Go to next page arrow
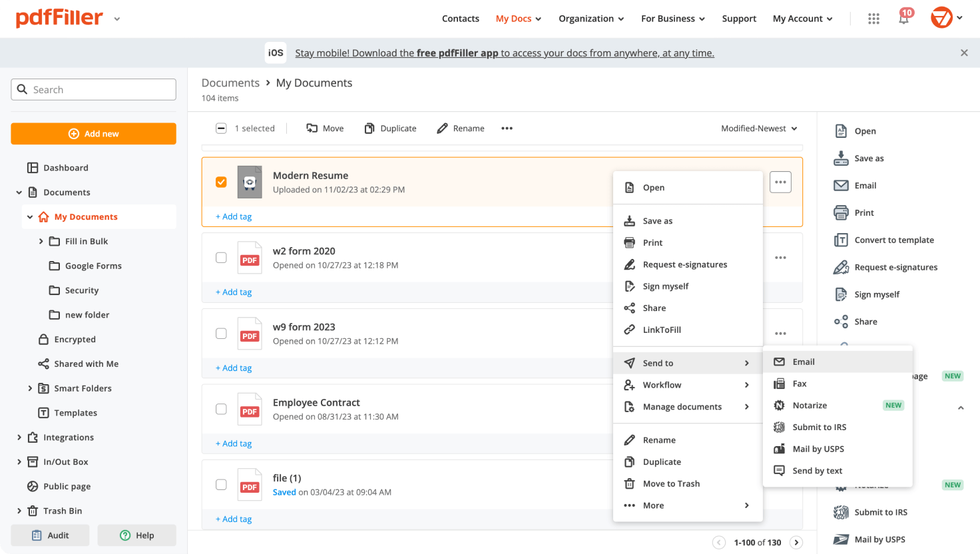Screen dimensions: 980x554 (x=796, y=543)
